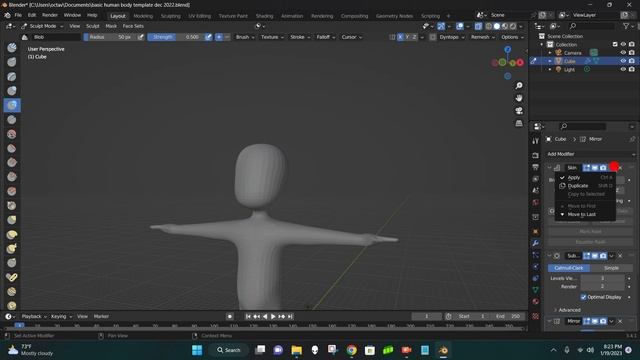640x360 pixels.
Task: Open the Object Data green triangle tab
Action: click(536, 290)
